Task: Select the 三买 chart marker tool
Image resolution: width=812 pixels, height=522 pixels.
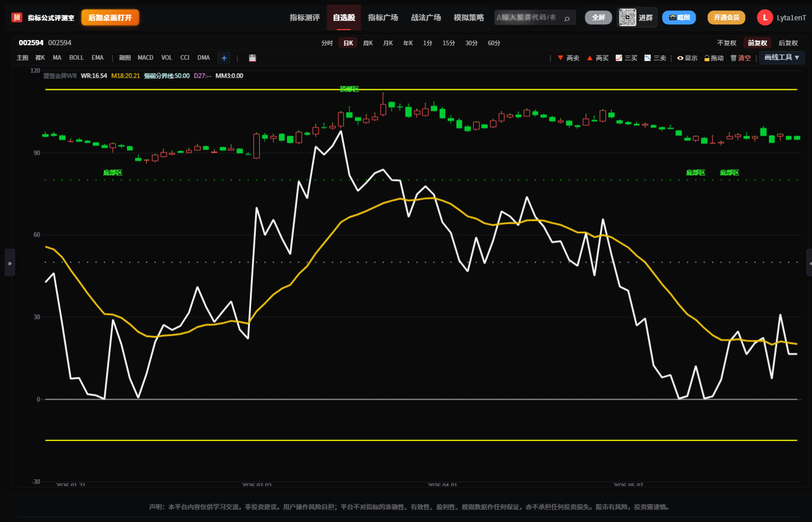Action: click(626, 58)
